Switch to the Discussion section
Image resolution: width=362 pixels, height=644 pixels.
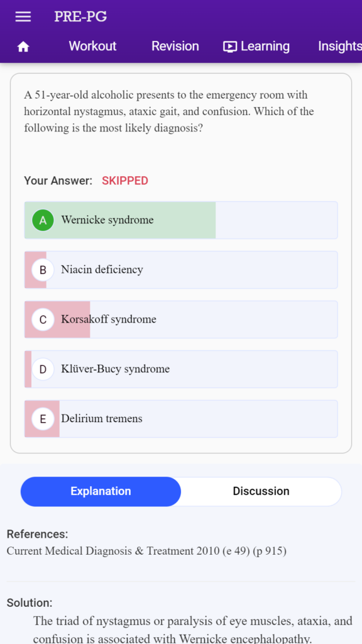pos(261,491)
